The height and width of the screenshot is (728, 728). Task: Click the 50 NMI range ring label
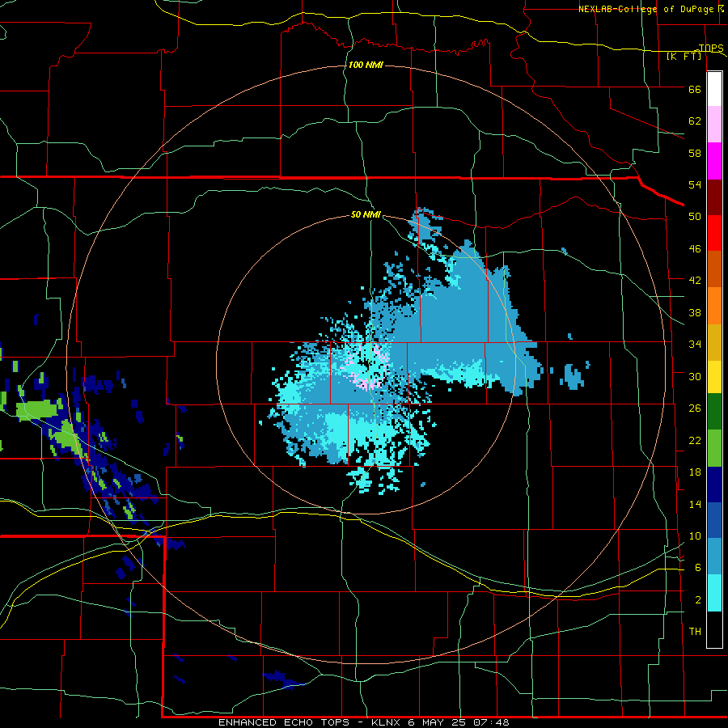coord(366,214)
